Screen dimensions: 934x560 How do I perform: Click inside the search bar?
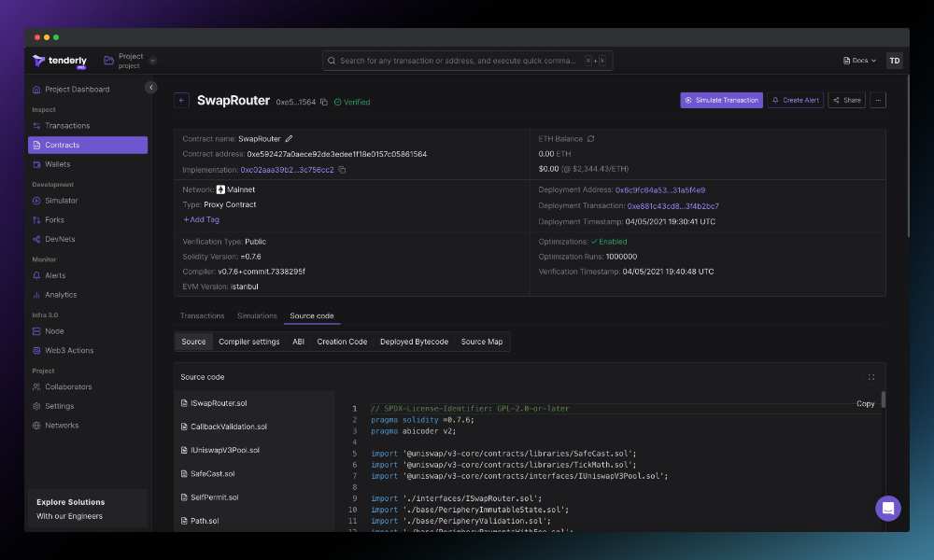pyautogui.click(x=467, y=60)
